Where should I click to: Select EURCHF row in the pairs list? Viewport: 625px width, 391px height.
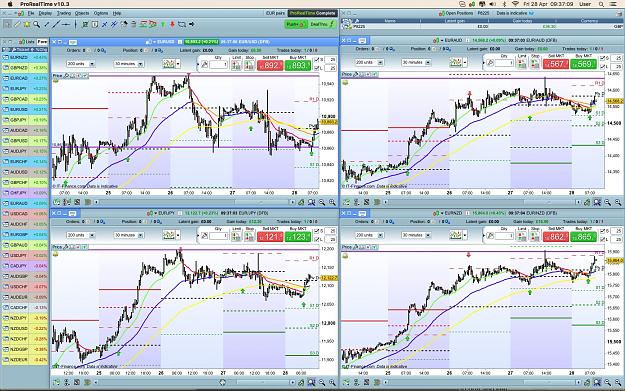pyautogui.click(x=25, y=161)
